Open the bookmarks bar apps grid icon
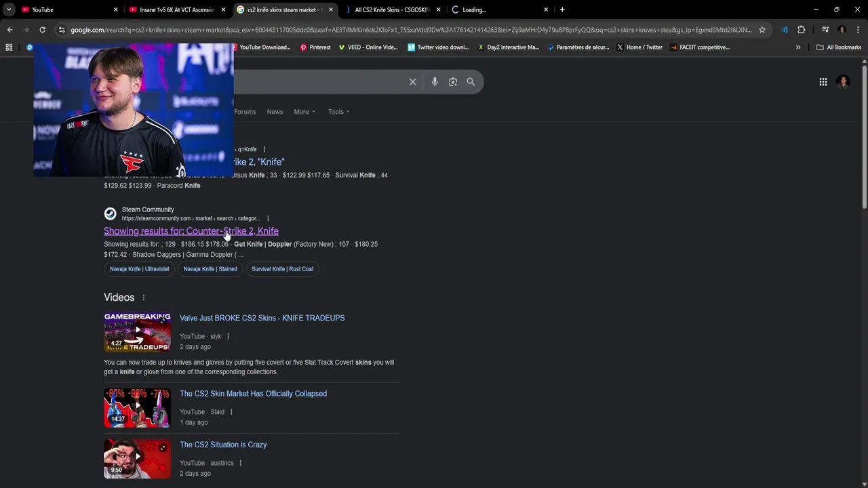The image size is (868, 488). [9, 47]
